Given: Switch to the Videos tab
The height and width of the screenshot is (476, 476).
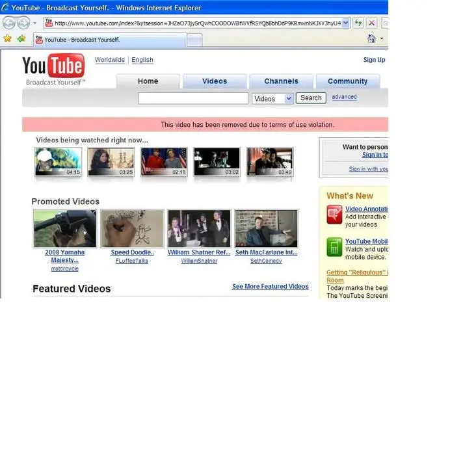Looking at the screenshot, I should coord(215,81).
